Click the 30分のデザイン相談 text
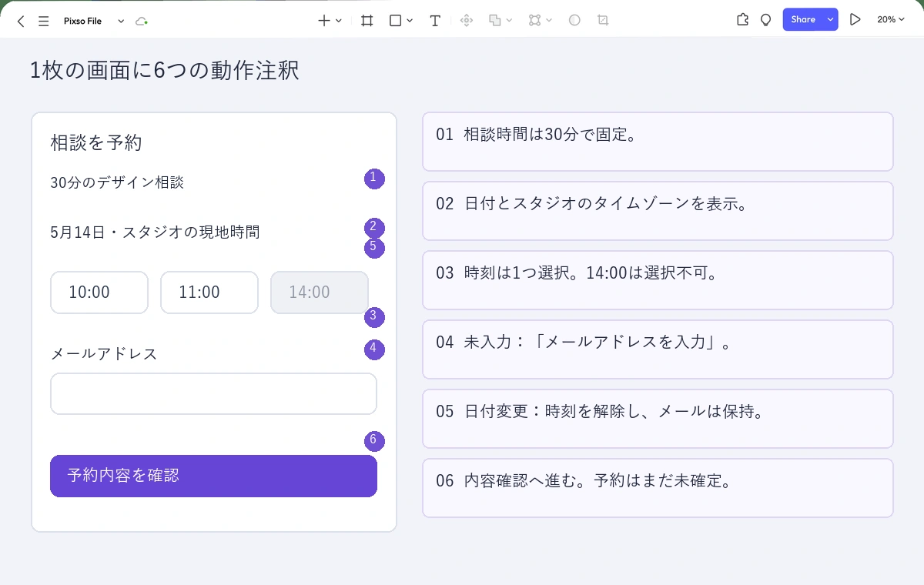924x585 pixels. [x=117, y=182]
